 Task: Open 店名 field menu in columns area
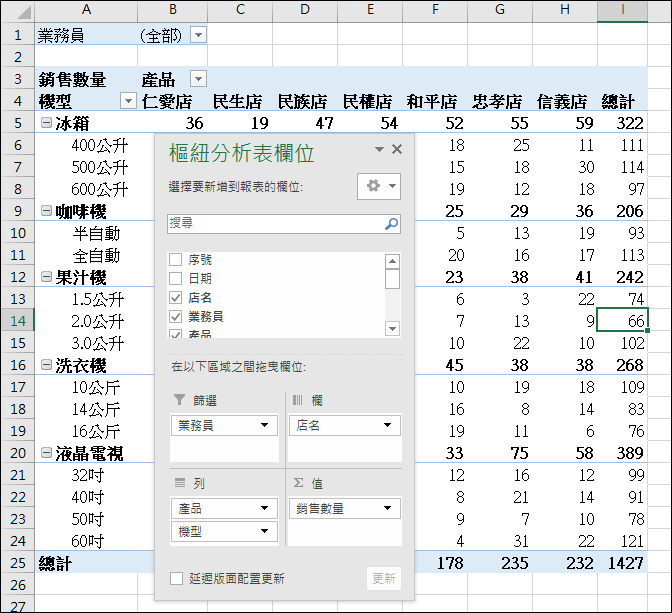click(387, 425)
